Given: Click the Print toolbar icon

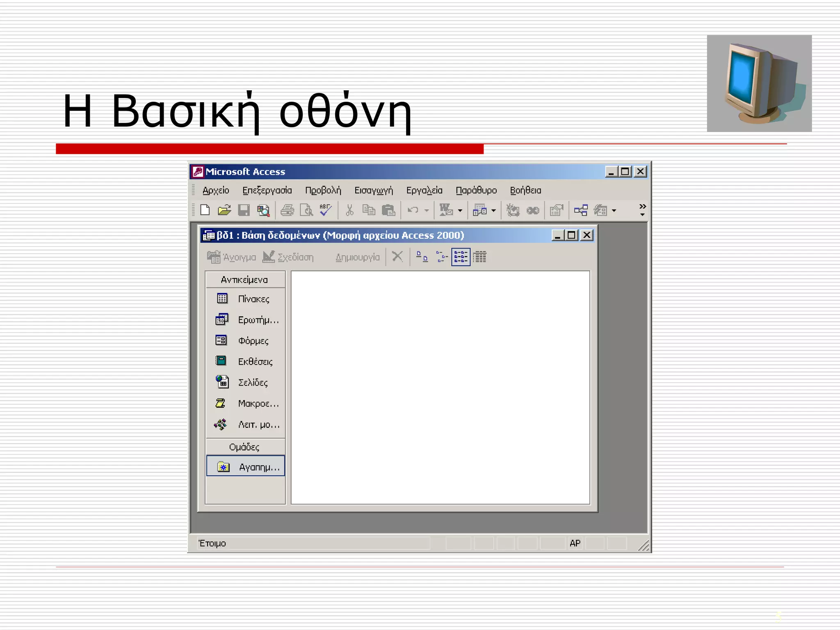Looking at the screenshot, I should (x=287, y=210).
